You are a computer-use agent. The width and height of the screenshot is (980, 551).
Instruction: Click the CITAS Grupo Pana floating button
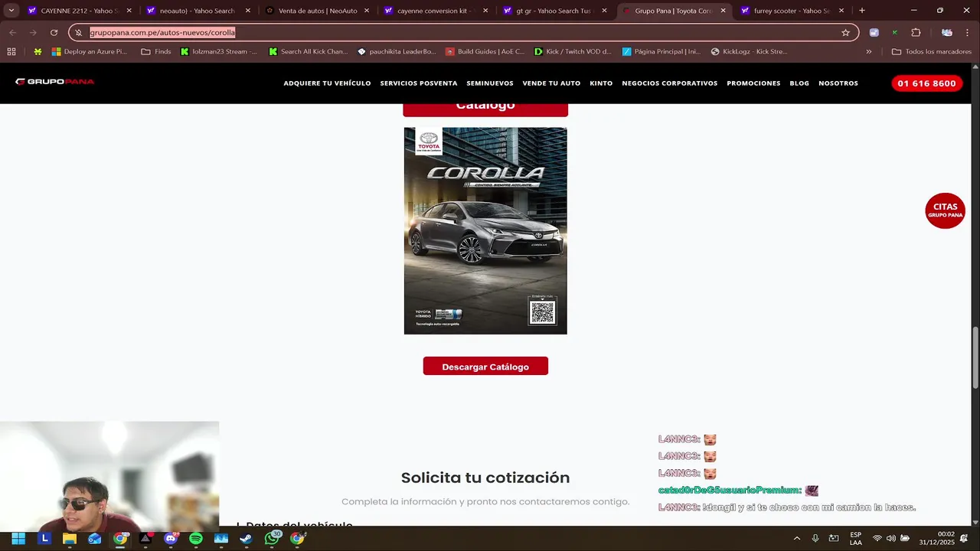(x=945, y=210)
